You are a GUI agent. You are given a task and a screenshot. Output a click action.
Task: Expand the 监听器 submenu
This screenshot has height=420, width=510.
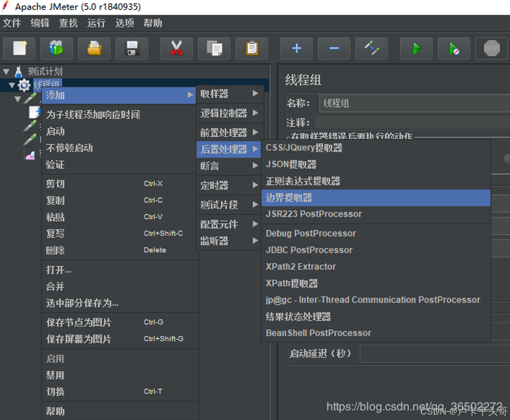[x=229, y=241]
